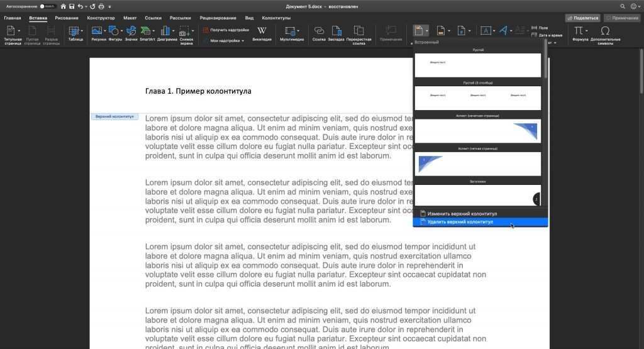Switch to the Рассылки tab
This screenshot has width=644, height=349.
tap(180, 18)
